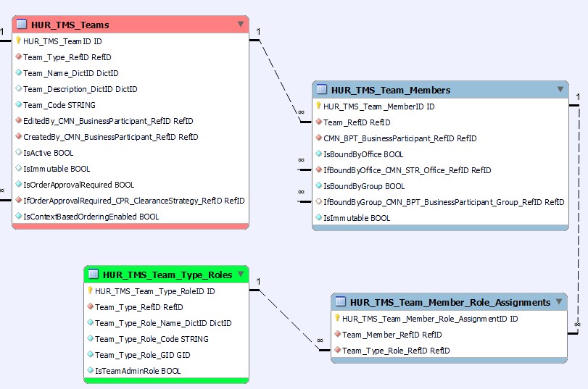The image size is (588, 389).
Task: Select the IsContextBasedOrderingEnabled BOOL column
Action: (91, 217)
